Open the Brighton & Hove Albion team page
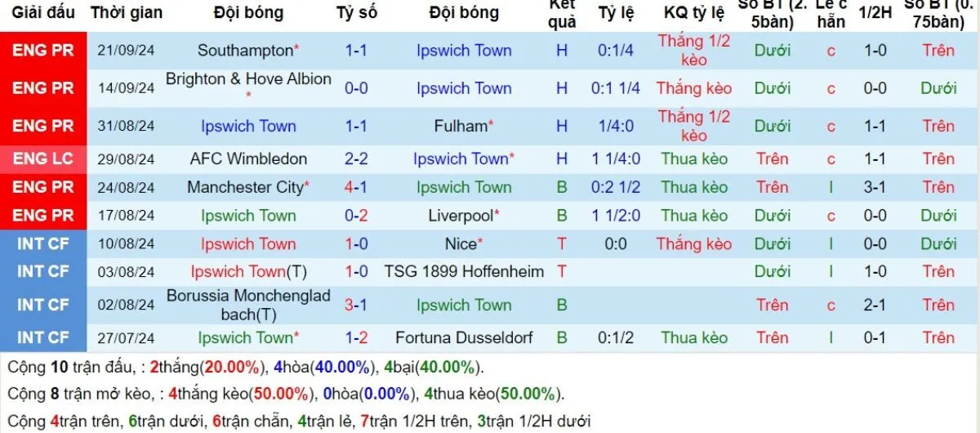This screenshot has width=980, height=433. pyautogui.click(x=248, y=80)
